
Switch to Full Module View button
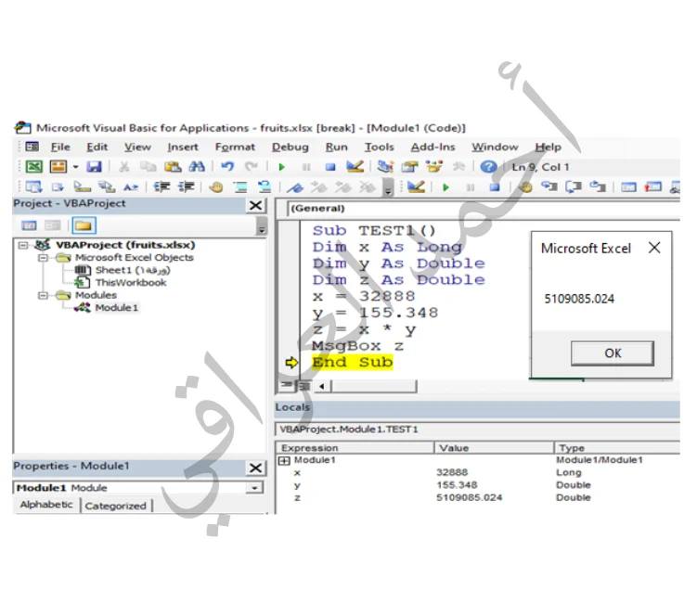tap(304, 386)
